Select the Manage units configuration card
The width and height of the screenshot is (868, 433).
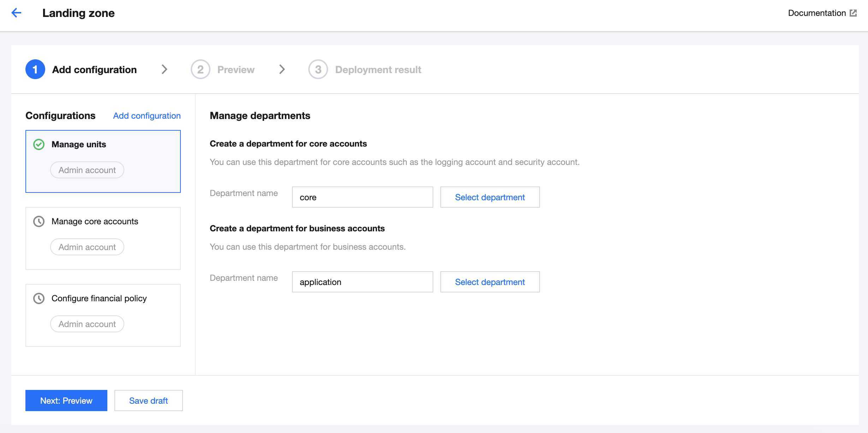click(103, 161)
